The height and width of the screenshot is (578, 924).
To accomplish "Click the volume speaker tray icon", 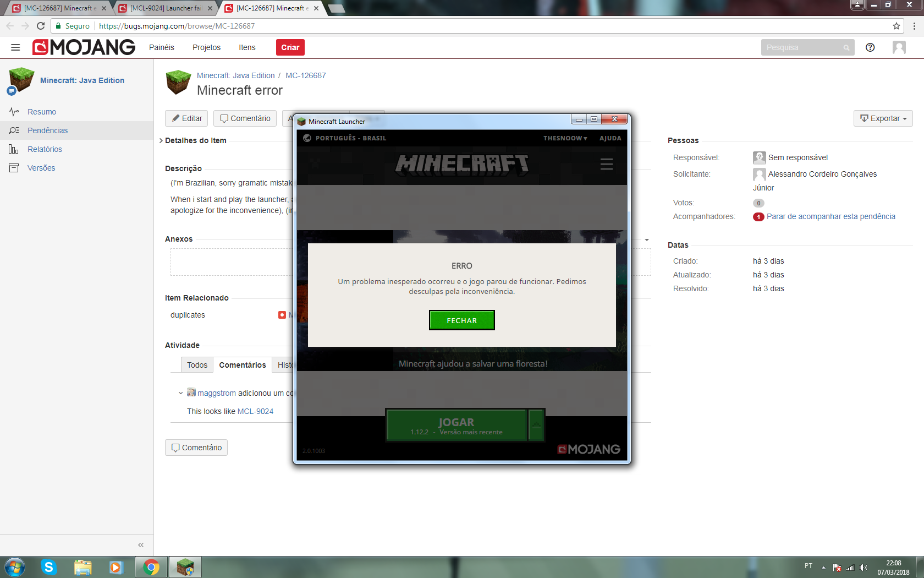I will click(x=864, y=568).
